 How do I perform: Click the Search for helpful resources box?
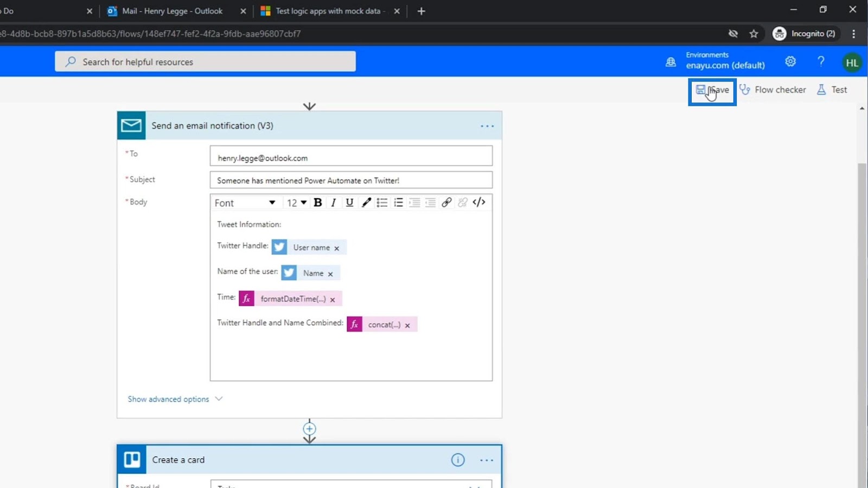tap(205, 62)
